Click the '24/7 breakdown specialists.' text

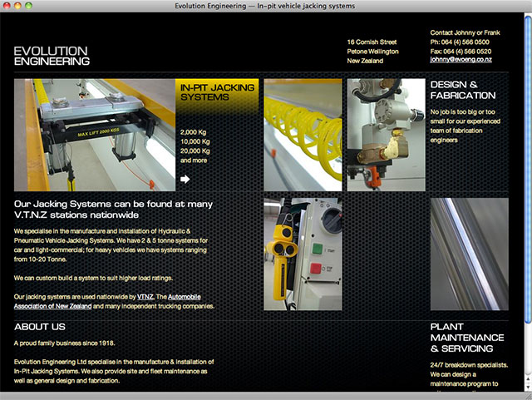pos(469,365)
